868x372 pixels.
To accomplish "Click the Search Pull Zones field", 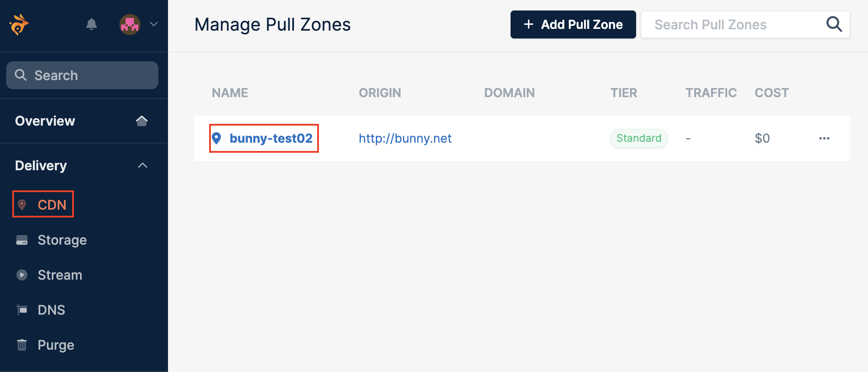I will [745, 25].
